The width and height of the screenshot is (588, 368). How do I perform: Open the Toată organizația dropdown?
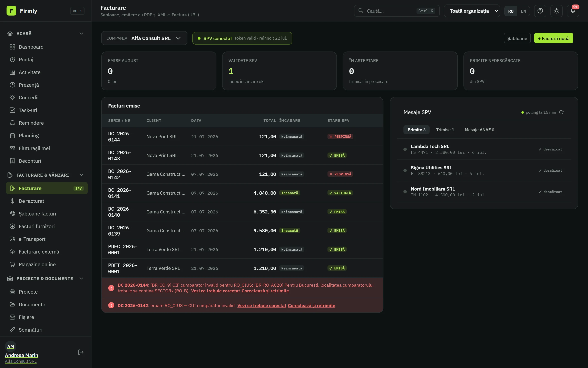[472, 11]
